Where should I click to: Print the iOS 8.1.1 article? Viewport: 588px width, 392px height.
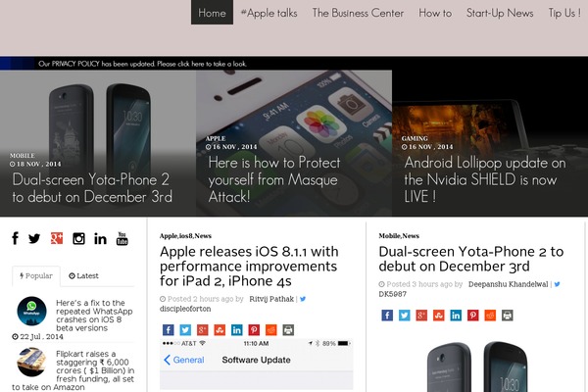pyautogui.click(x=288, y=330)
